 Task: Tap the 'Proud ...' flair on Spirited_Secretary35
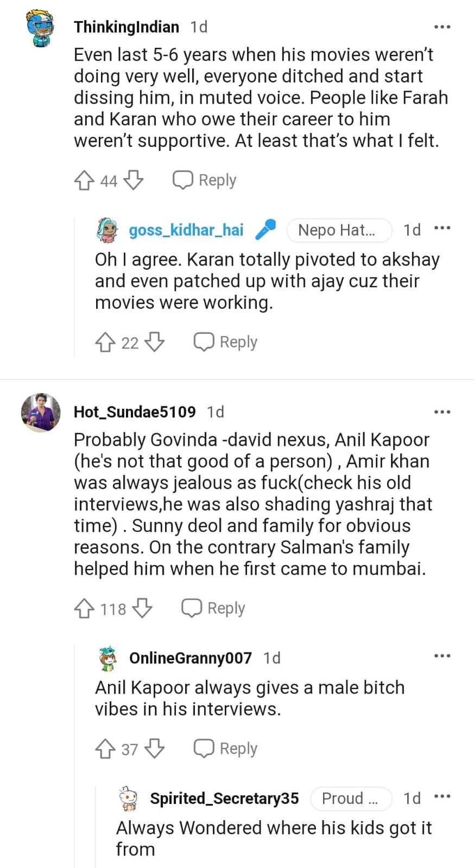[x=350, y=799]
